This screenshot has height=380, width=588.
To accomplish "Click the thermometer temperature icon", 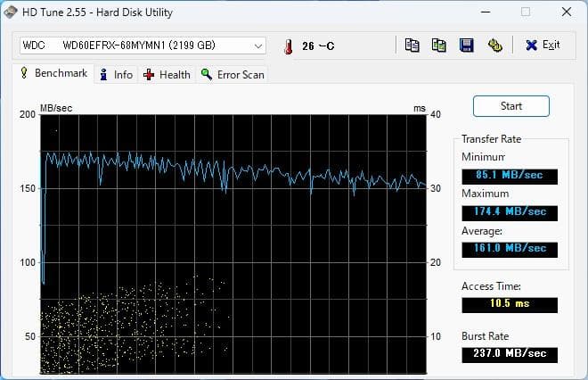I will point(288,46).
